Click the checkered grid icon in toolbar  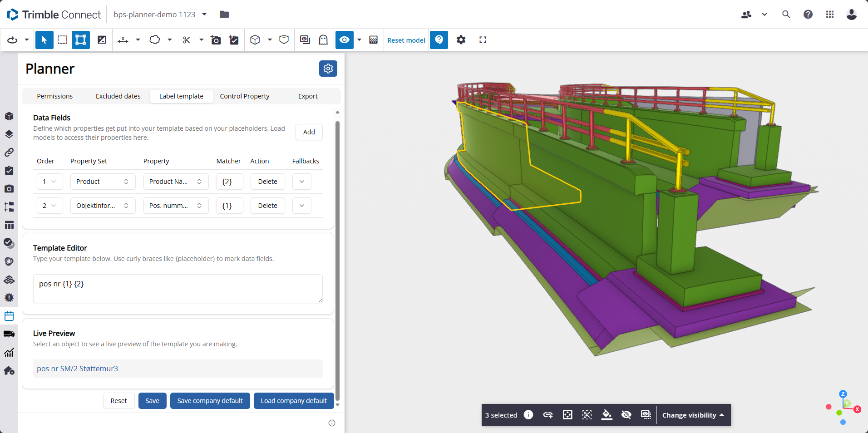point(373,40)
